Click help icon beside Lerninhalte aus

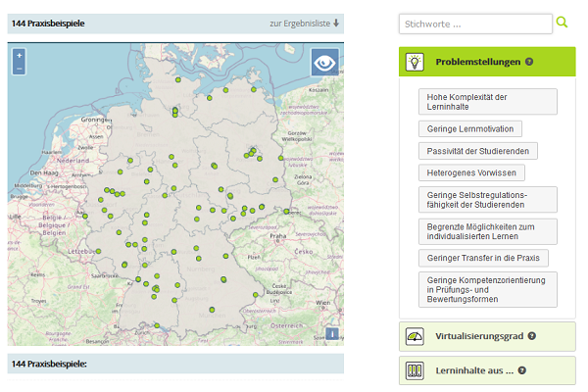click(x=522, y=370)
